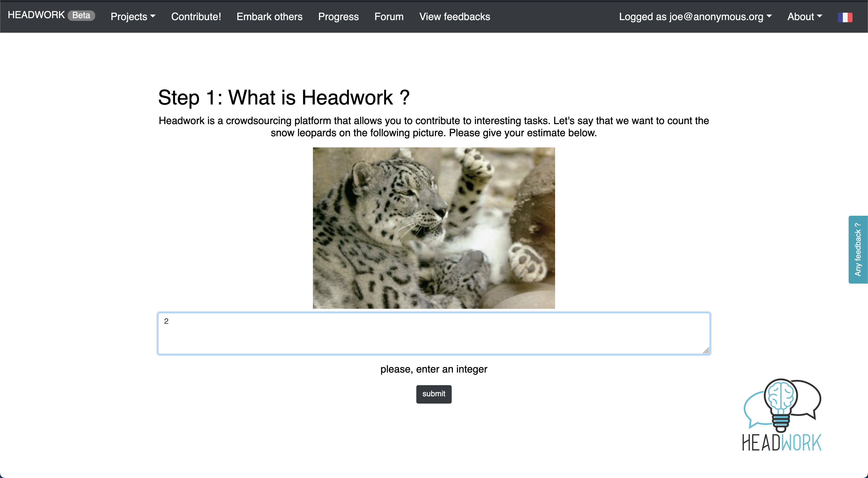Image resolution: width=868 pixels, height=478 pixels.
Task: Open Embark others in the navbar
Action: pos(270,16)
